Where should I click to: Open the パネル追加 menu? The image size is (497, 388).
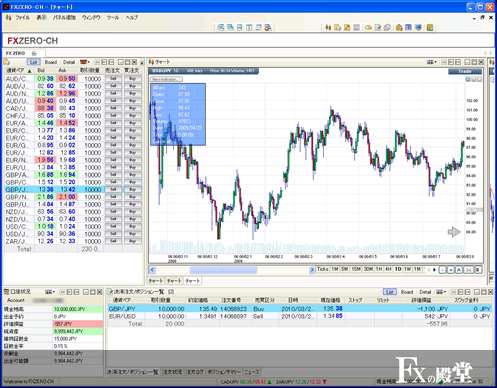tap(64, 17)
